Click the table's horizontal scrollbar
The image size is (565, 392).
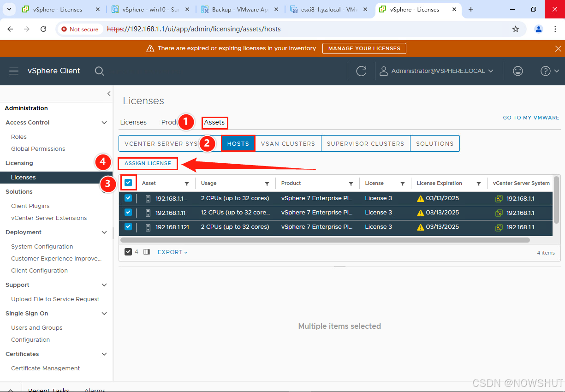click(x=325, y=240)
